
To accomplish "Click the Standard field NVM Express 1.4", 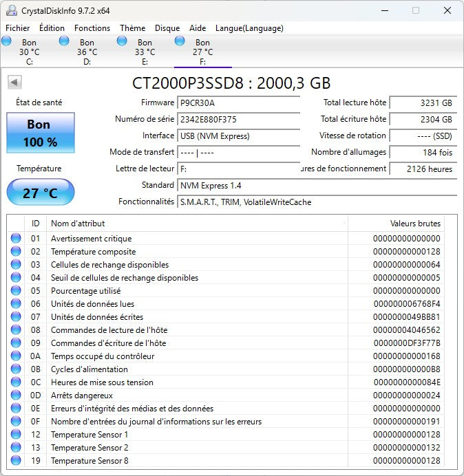I will 317,186.
